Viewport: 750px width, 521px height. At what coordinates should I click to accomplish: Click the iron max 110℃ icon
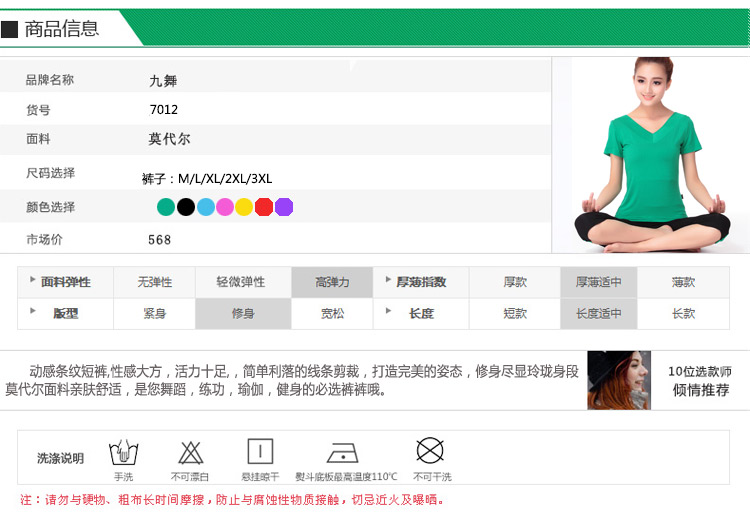tap(344, 453)
